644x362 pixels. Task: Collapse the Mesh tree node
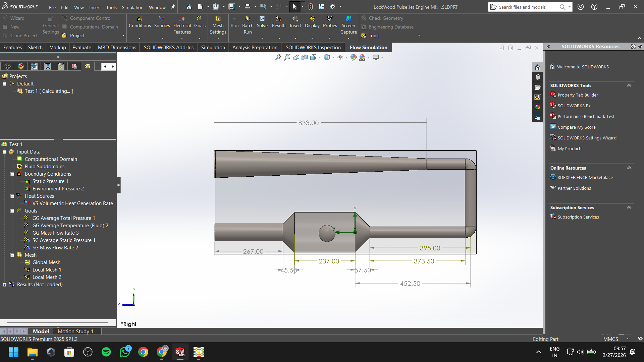(12, 255)
